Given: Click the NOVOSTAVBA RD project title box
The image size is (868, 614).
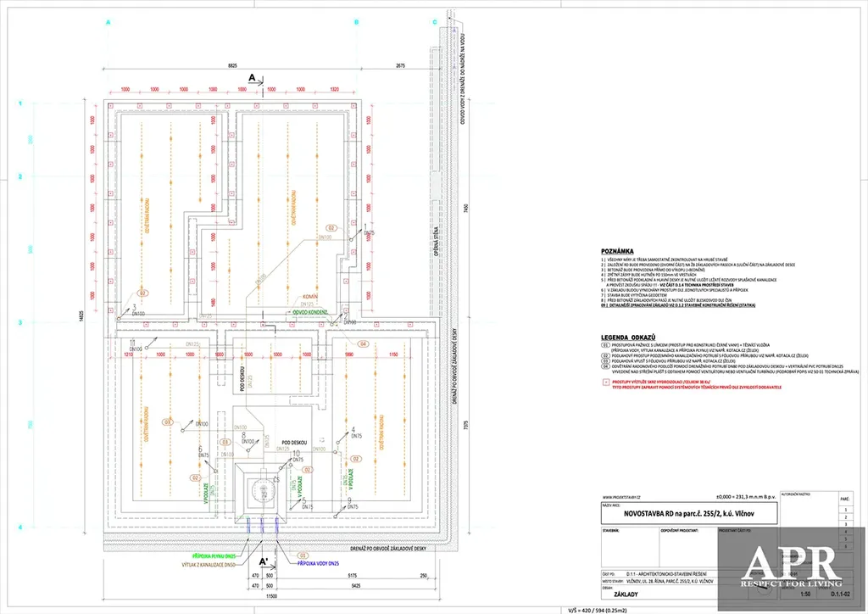Looking at the screenshot, I should coord(689,515).
